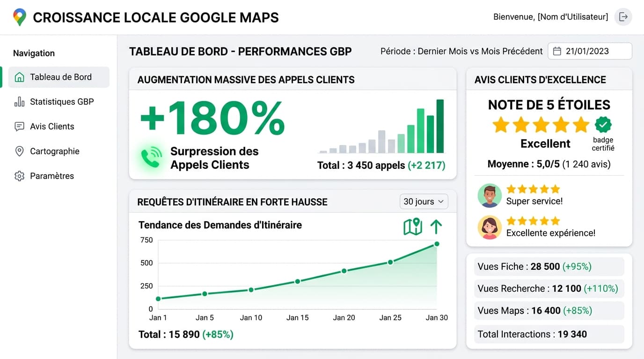Image resolution: width=644 pixels, height=359 pixels.
Task: Click the Total Interactions : 19 340 row
Action: tap(549, 334)
